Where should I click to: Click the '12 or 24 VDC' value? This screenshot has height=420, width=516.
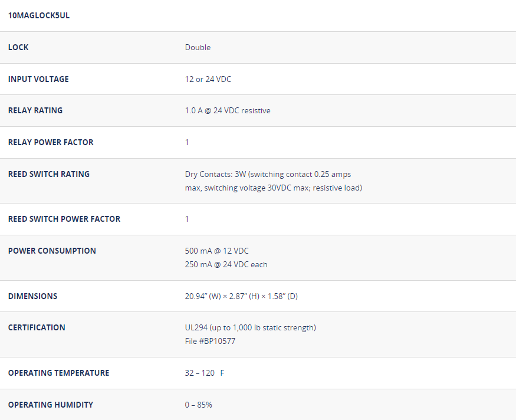click(x=208, y=79)
